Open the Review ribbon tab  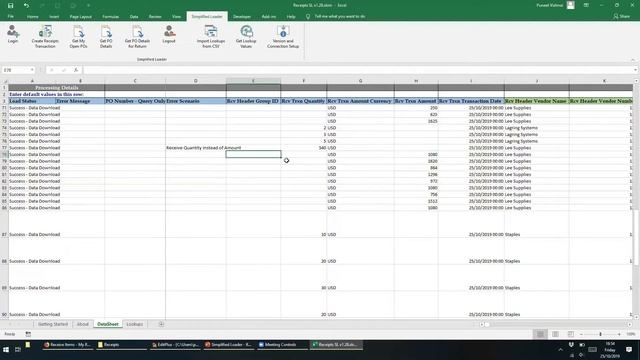[155, 16]
